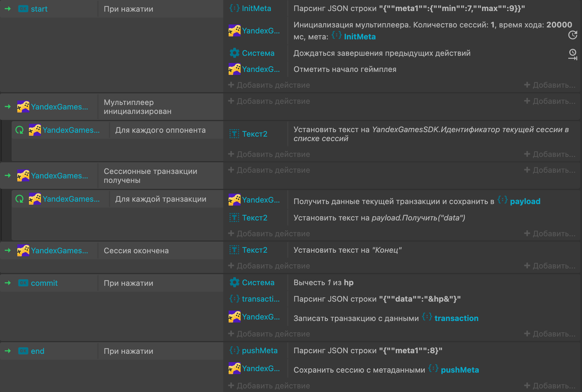Click the green arrow beside the start event
Viewport: 582px width, 392px height.
click(x=8, y=9)
